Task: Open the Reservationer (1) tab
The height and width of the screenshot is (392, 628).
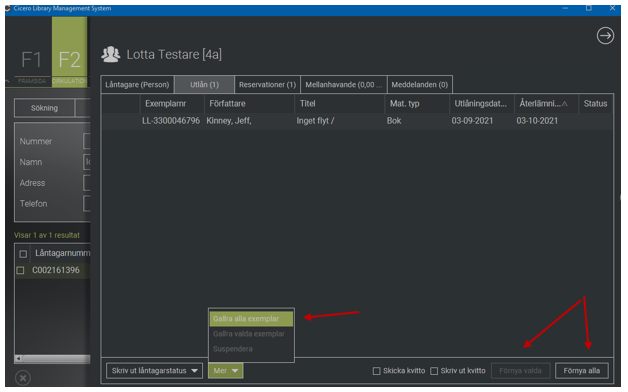Action: pyautogui.click(x=267, y=84)
